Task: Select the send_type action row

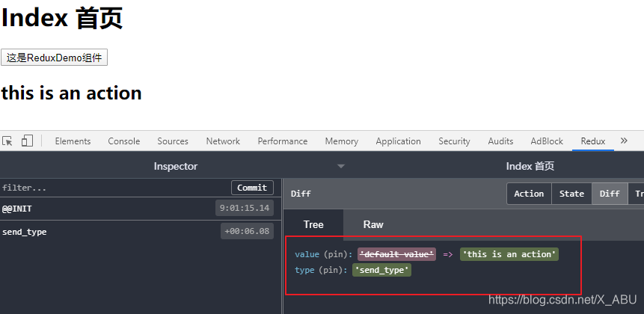Action: [141, 232]
